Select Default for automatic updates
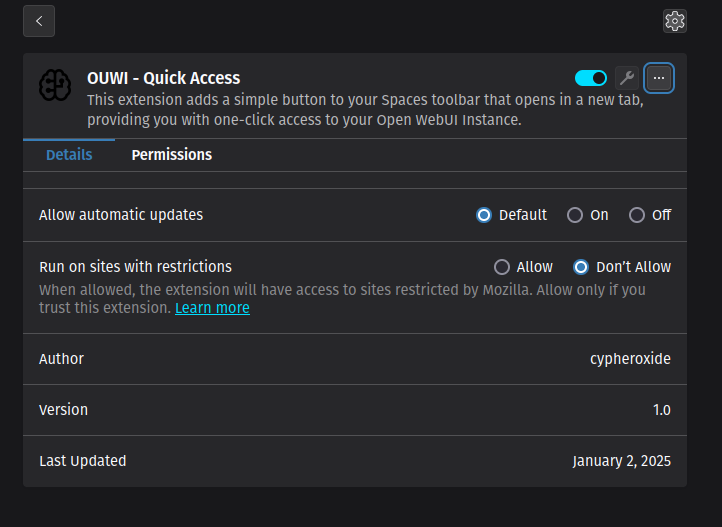722x527 pixels. tap(483, 215)
